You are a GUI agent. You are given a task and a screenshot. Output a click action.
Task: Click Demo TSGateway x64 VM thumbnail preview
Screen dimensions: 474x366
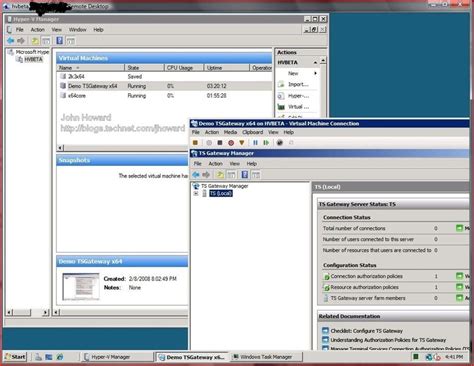[x=81, y=287]
